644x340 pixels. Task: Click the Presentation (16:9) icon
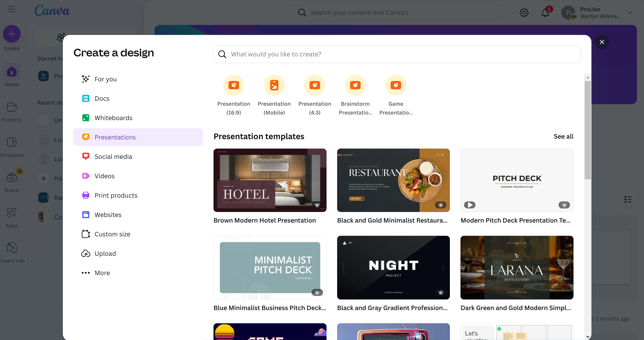pyautogui.click(x=234, y=85)
